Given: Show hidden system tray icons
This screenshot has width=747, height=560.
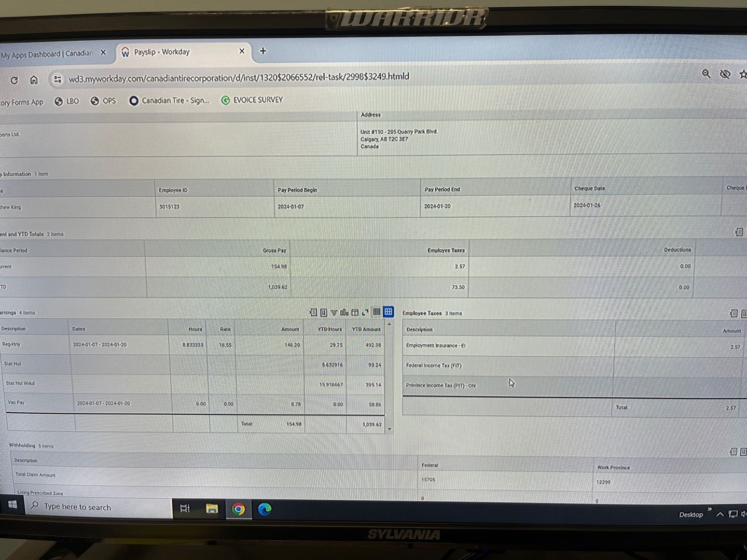Looking at the screenshot, I should point(720,514).
